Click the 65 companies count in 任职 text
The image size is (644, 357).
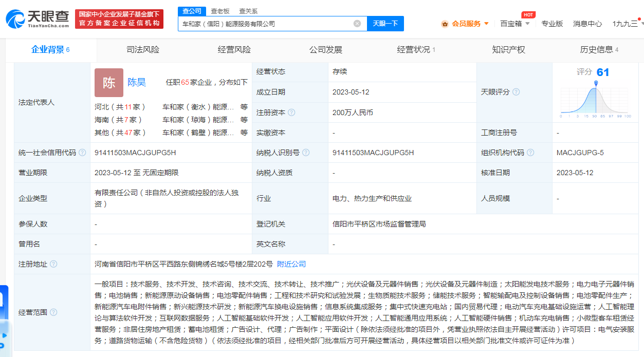coord(186,82)
